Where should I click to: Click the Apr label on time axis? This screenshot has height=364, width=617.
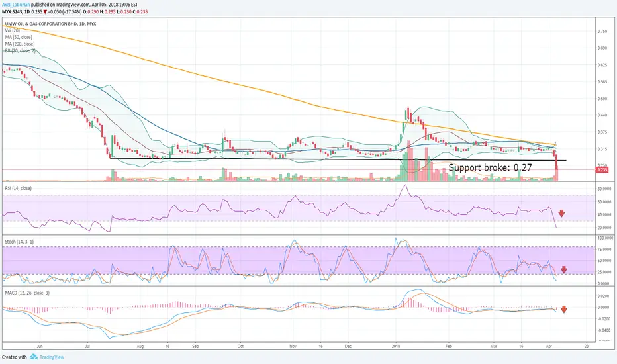pyautogui.click(x=549, y=346)
